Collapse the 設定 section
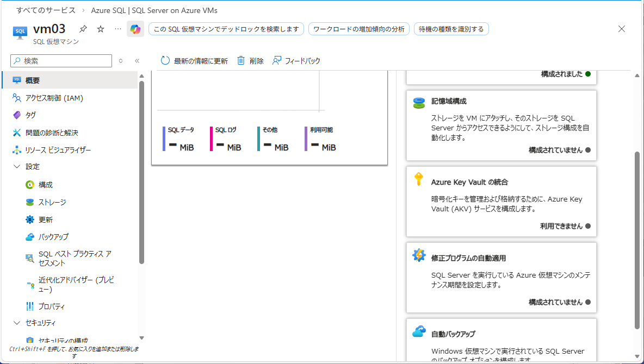 (17, 167)
